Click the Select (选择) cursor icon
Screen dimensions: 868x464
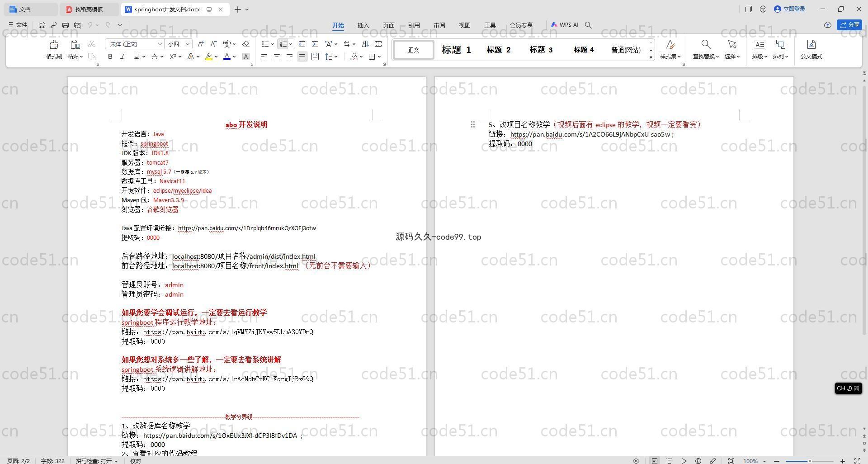[732, 44]
